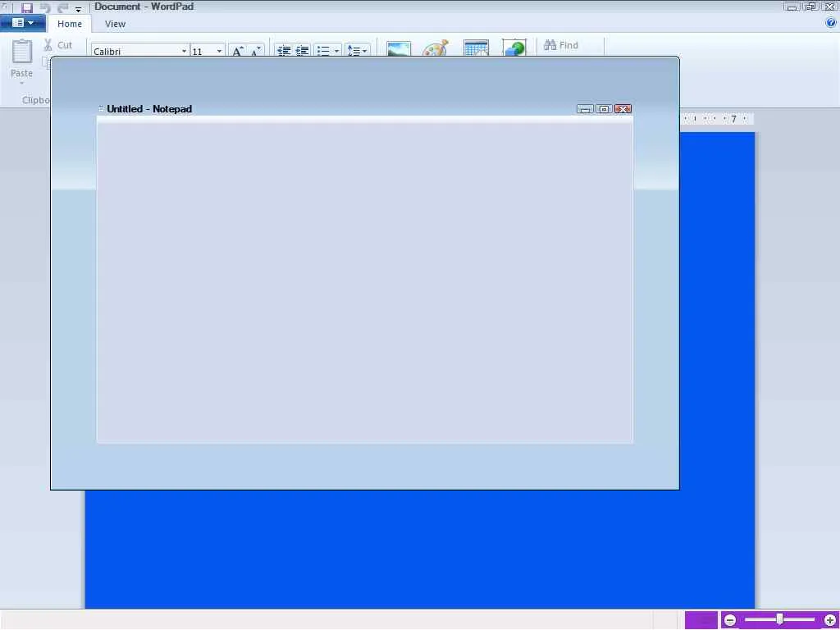The image size is (840, 630).
Task: Click the Notepad system menu icon beside the title
Action: [x=101, y=109]
